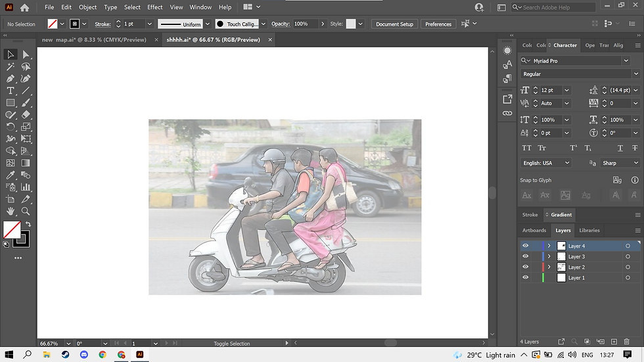644x362 pixels.
Task: Open the Effect menu
Action: click(155, 7)
